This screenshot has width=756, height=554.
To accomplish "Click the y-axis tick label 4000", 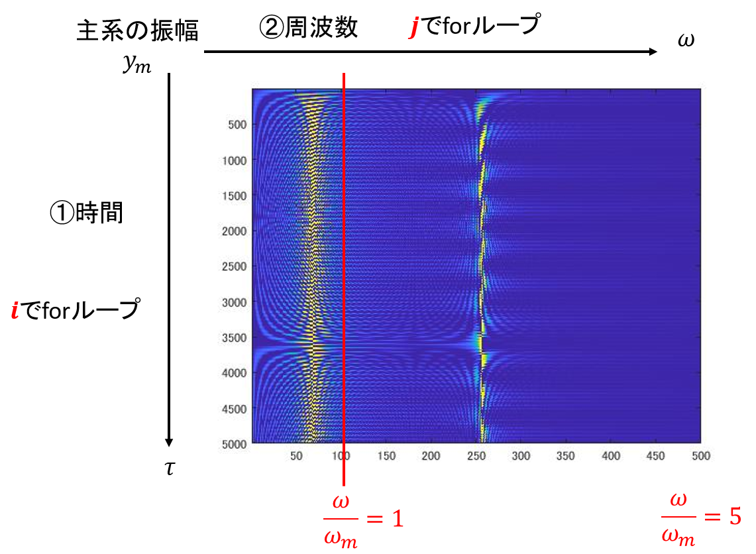I will (235, 373).
